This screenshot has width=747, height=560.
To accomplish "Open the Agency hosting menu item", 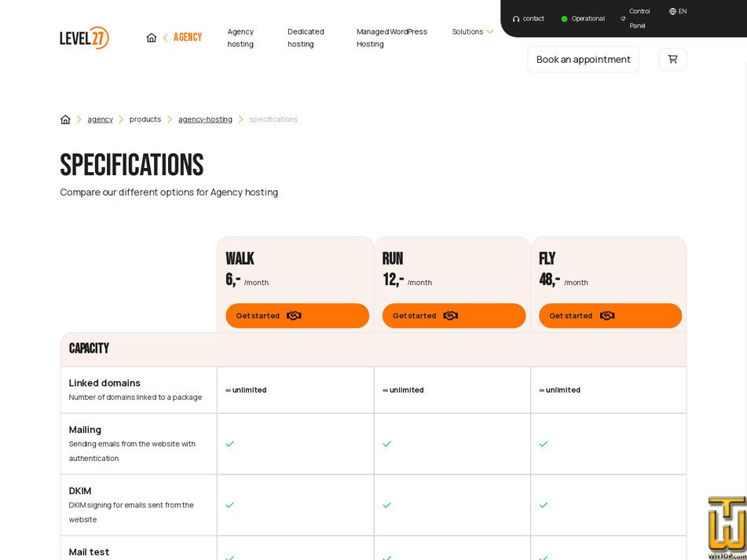I will [240, 38].
